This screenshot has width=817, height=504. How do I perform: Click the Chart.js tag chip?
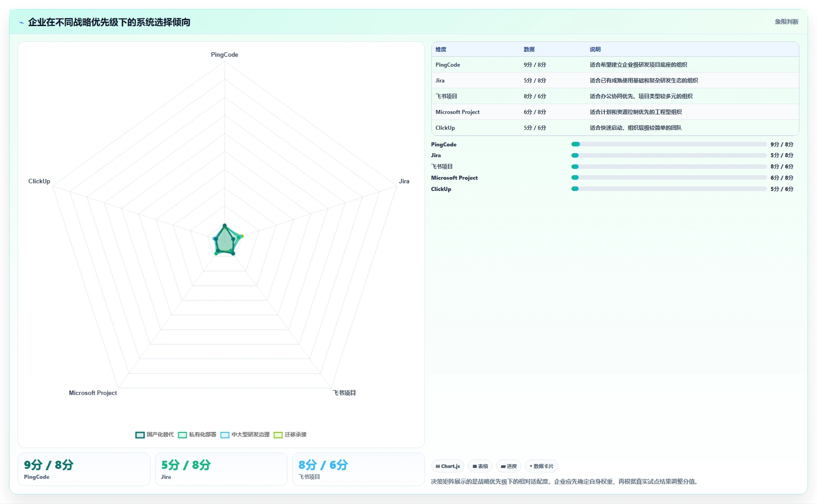(x=447, y=466)
